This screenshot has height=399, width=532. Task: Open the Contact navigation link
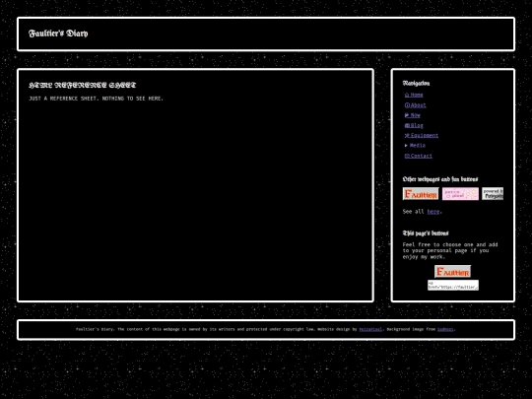pos(419,156)
